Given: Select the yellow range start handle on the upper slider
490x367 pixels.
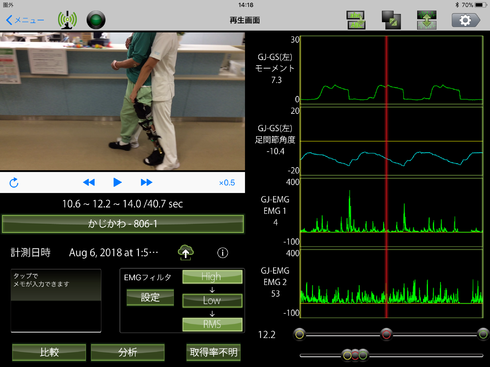Looking at the screenshot, I should (300, 334).
